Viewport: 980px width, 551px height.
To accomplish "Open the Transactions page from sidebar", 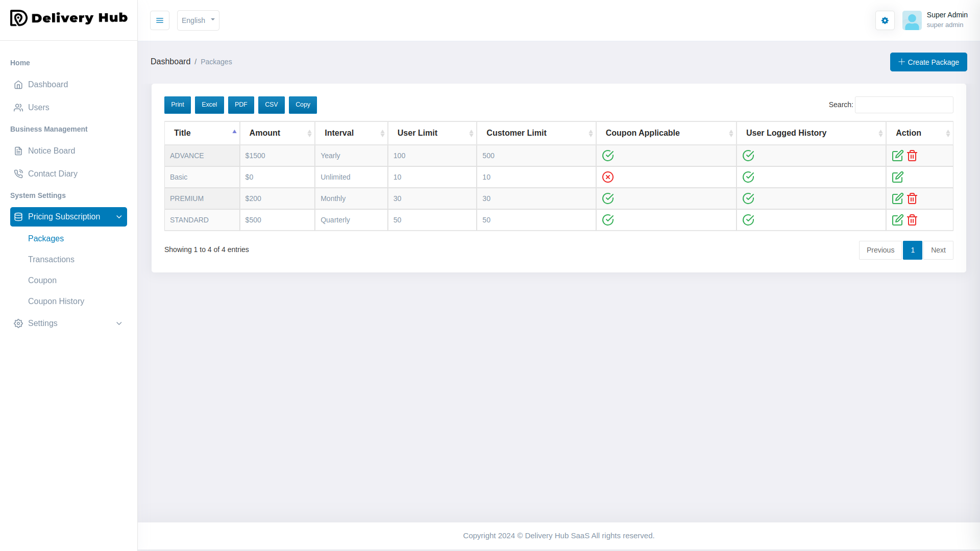I will click(x=51, y=259).
